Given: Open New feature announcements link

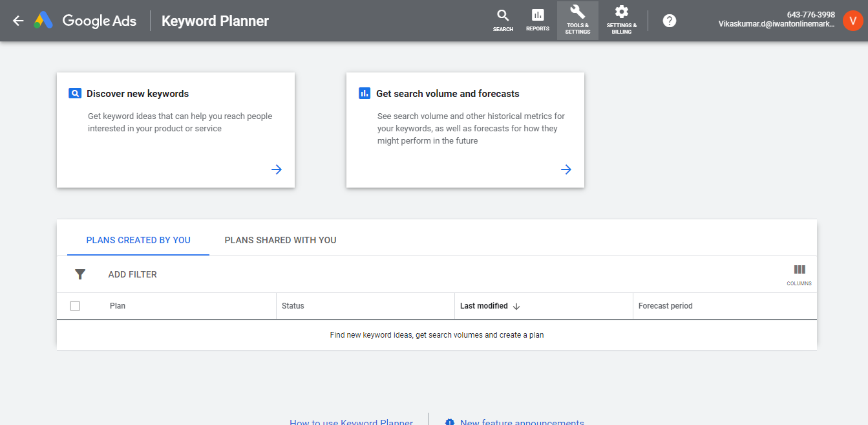Looking at the screenshot, I should [522, 422].
